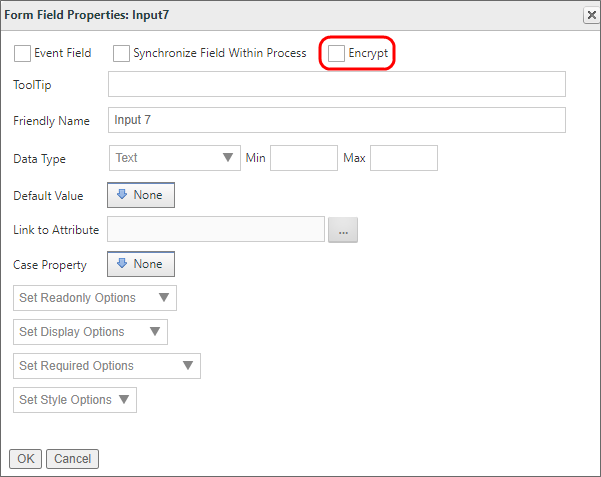Click the Cancel button
Image resolution: width=601 pixels, height=477 pixels.
72,459
